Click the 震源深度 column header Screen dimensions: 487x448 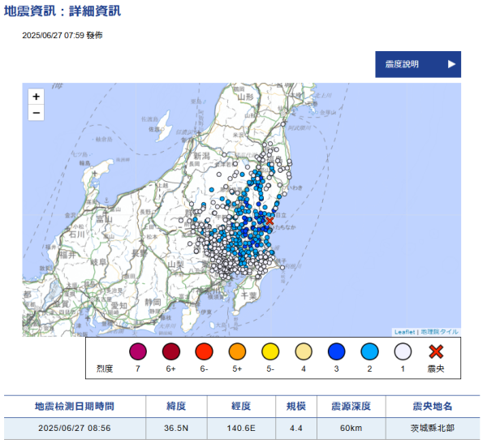(x=351, y=406)
